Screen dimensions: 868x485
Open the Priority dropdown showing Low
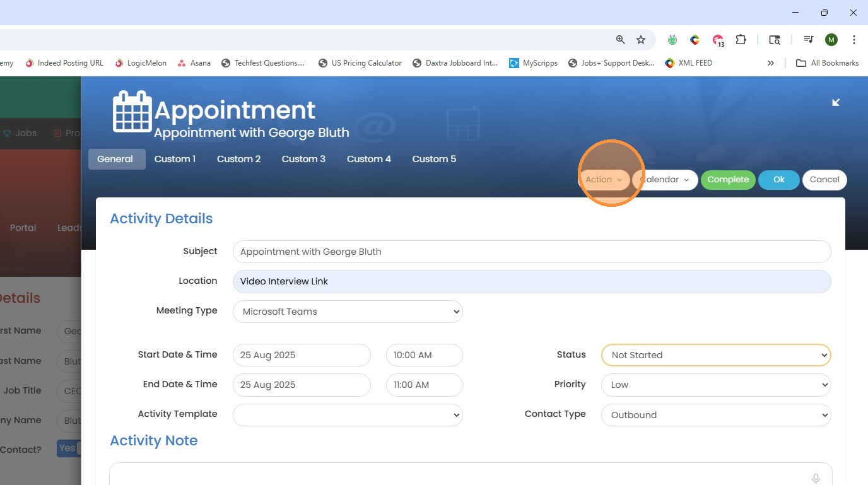[716, 385]
